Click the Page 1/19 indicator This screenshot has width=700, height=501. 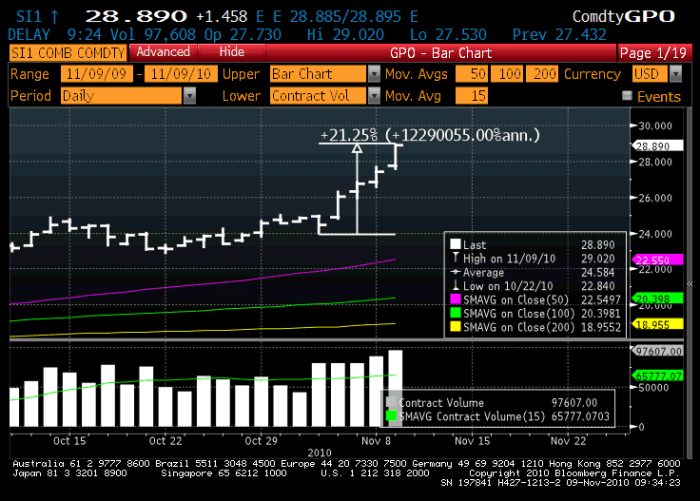click(x=653, y=53)
